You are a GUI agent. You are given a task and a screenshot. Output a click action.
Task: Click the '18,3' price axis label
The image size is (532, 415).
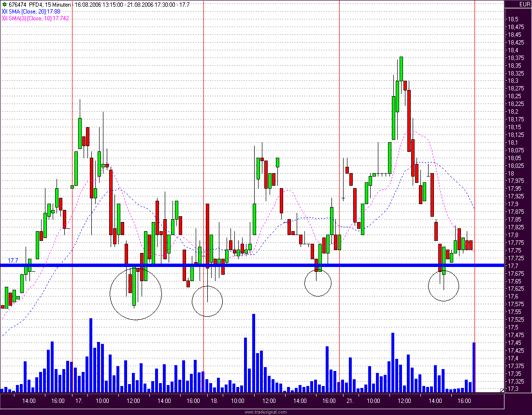tap(513, 81)
